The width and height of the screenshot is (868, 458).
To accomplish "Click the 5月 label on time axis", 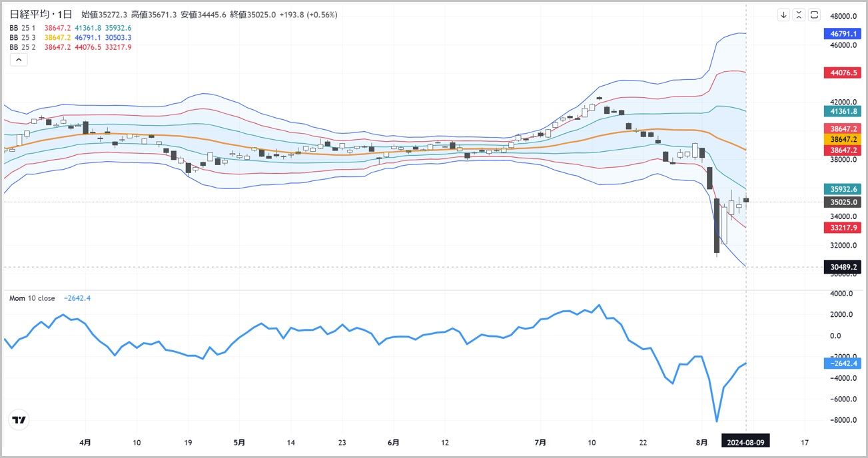I will pos(239,442).
